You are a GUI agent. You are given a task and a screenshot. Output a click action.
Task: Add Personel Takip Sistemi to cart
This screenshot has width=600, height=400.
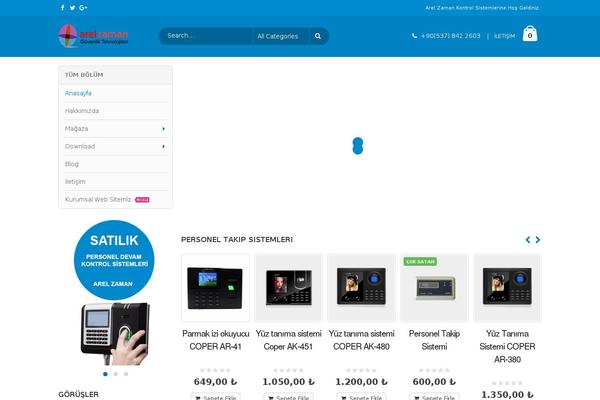434,397
